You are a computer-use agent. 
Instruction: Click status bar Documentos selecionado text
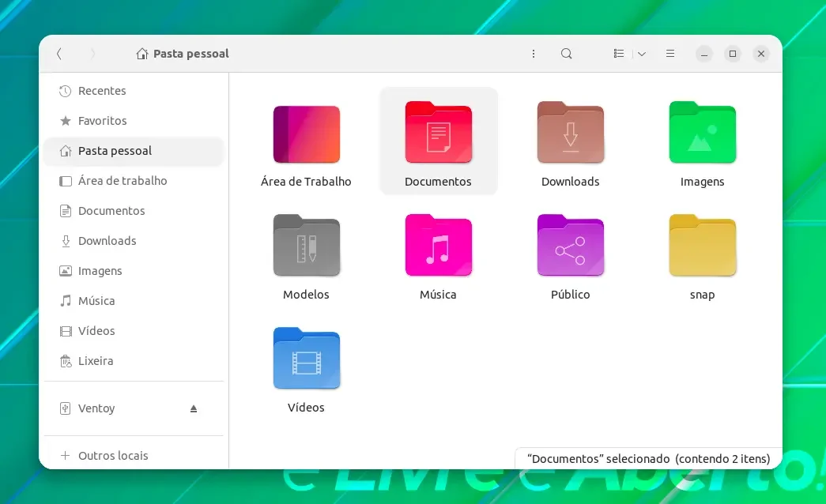[648, 459]
